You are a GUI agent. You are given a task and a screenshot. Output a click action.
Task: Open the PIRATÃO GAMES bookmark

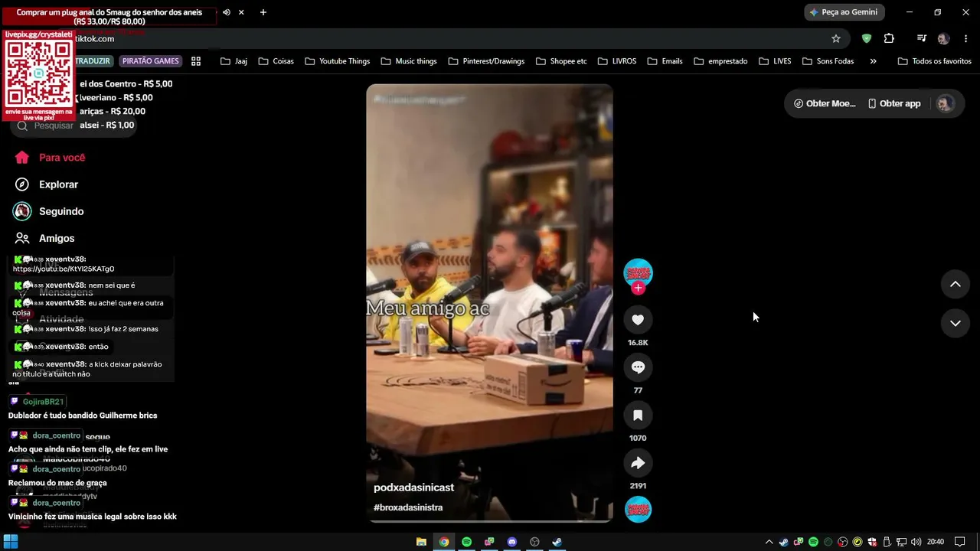point(151,61)
